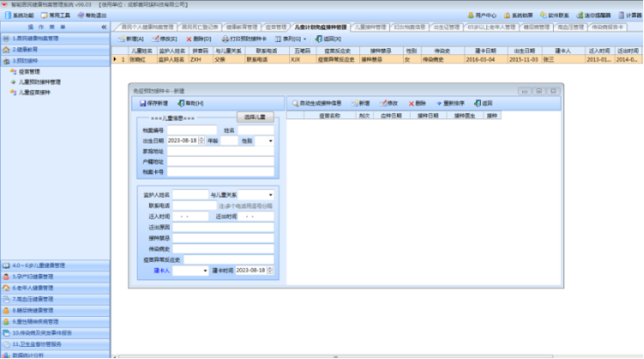This screenshot has height=359, width=644.
Task: Click the 建卡日期 column header
Action: (486, 51)
